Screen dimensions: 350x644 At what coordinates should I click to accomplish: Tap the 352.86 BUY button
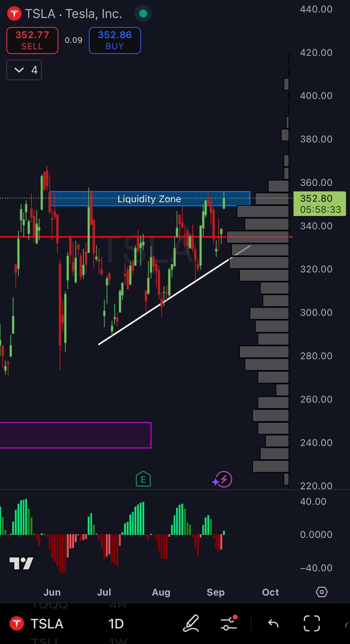[x=115, y=41]
